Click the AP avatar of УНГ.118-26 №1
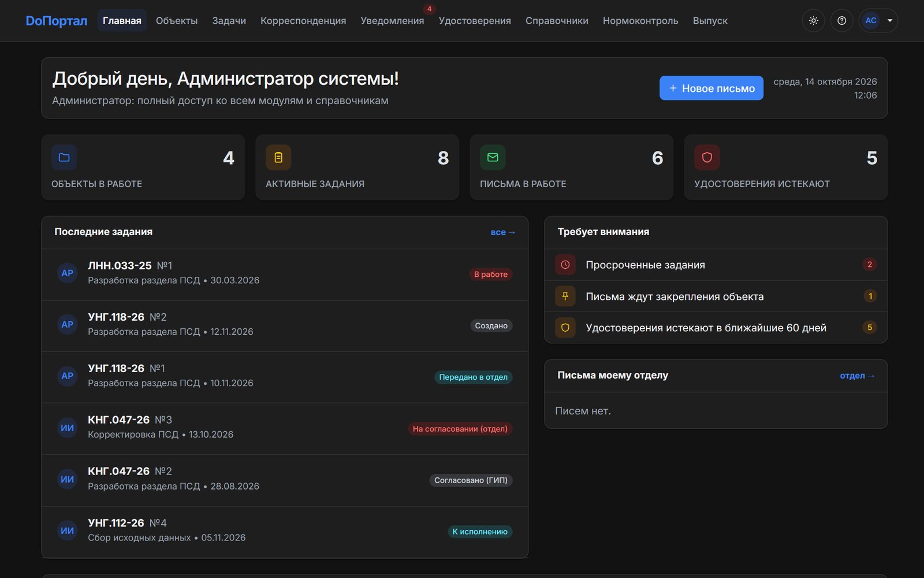This screenshot has width=924, height=578. tap(67, 376)
